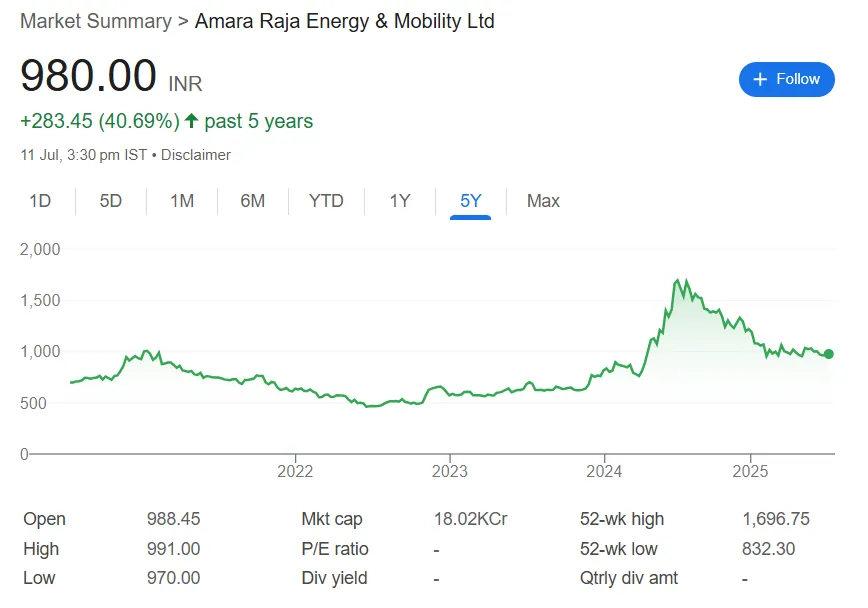Click the green up arrow indicator
This screenshot has width=868, height=608.
(191, 121)
